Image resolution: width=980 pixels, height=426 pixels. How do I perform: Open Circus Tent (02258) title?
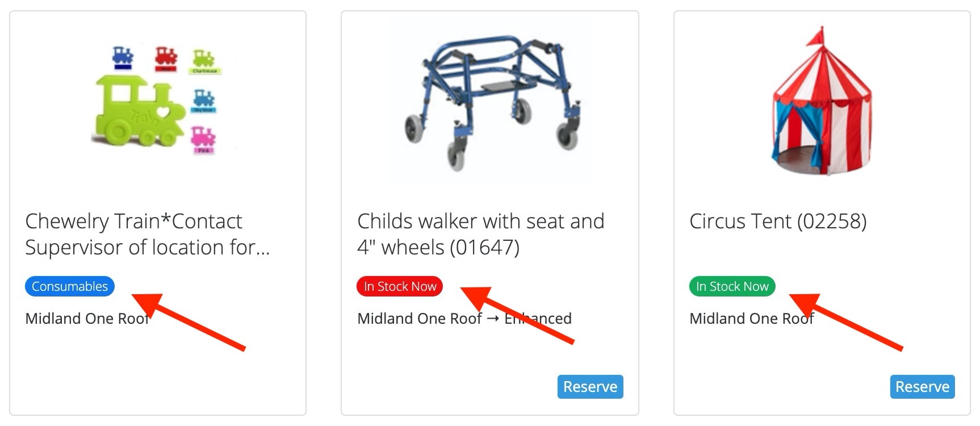click(778, 221)
